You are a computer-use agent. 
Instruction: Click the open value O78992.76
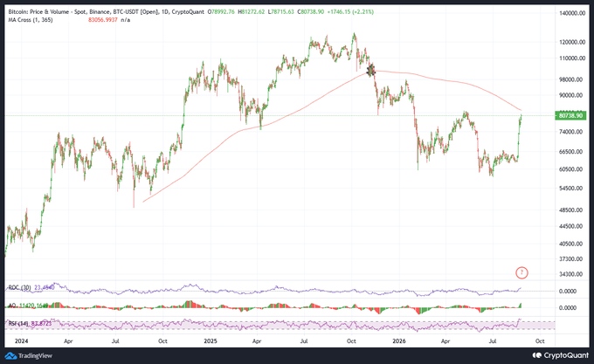tap(221, 11)
